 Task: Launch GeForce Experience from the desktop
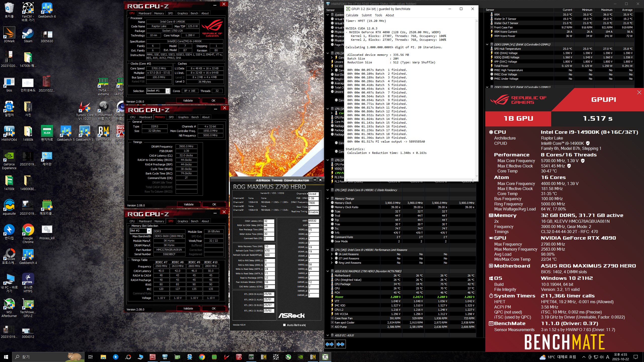pos(9,160)
